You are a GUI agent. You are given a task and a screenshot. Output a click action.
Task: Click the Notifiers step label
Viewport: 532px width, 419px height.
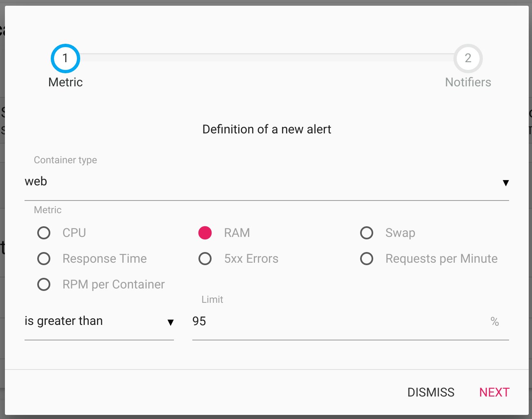click(468, 82)
